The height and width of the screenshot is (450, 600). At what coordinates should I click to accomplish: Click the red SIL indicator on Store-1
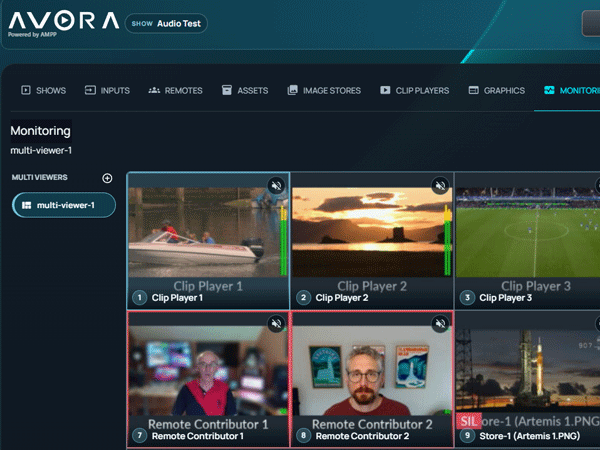[469, 421]
